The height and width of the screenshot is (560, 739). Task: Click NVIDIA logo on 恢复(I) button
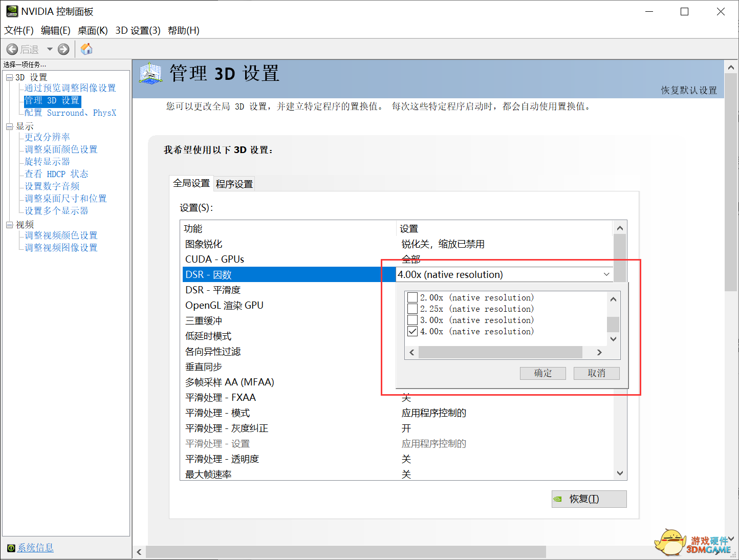558,499
